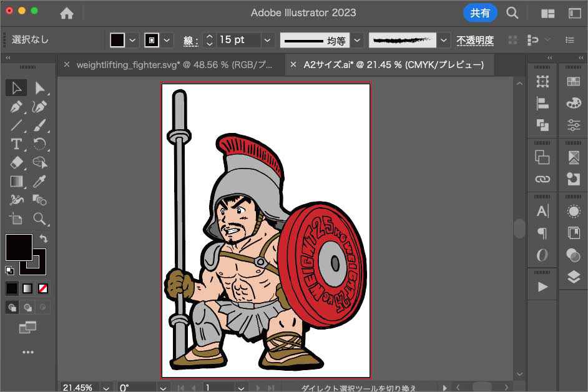Open the Pathfinder panel icon
The height and width of the screenshot is (392, 588).
[542, 125]
